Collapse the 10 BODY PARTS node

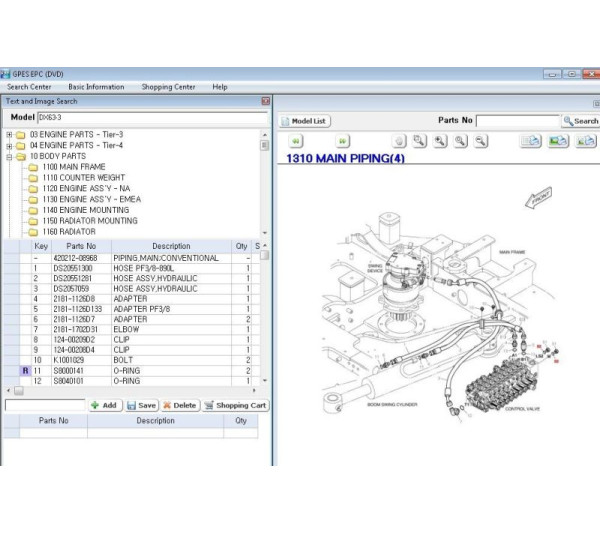tap(9, 156)
